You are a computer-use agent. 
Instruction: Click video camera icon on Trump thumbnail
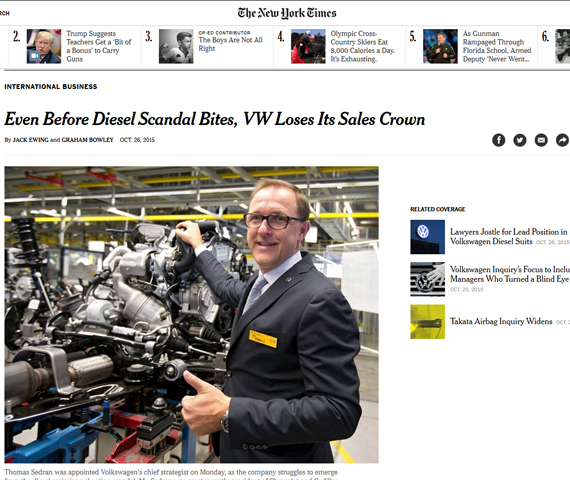click(34, 56)
